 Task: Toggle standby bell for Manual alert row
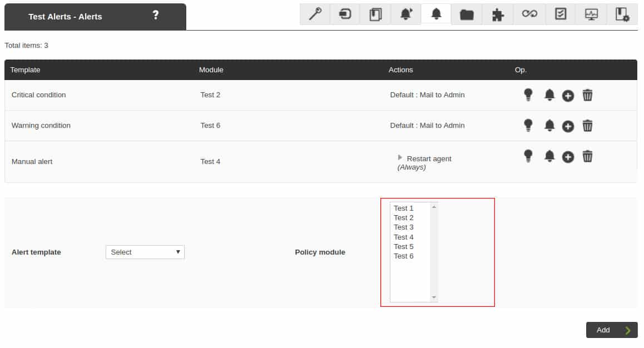click(x=549, y=156)
